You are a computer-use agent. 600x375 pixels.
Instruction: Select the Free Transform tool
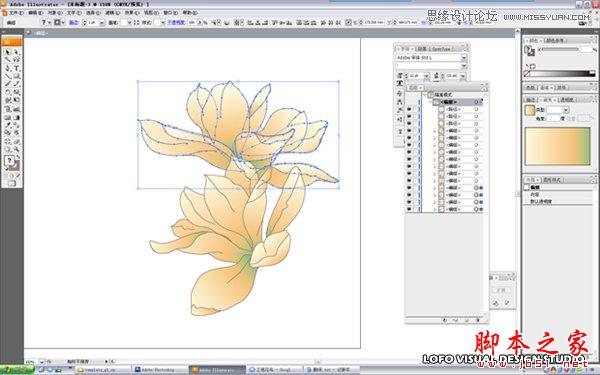[16, 100]
